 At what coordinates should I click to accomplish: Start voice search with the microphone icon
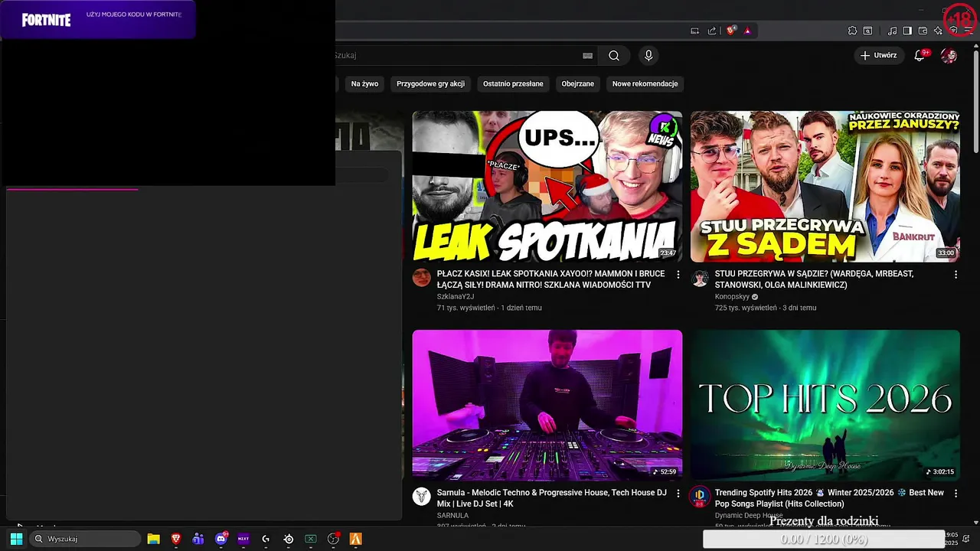pyautogui.click(x=648, y=55)
